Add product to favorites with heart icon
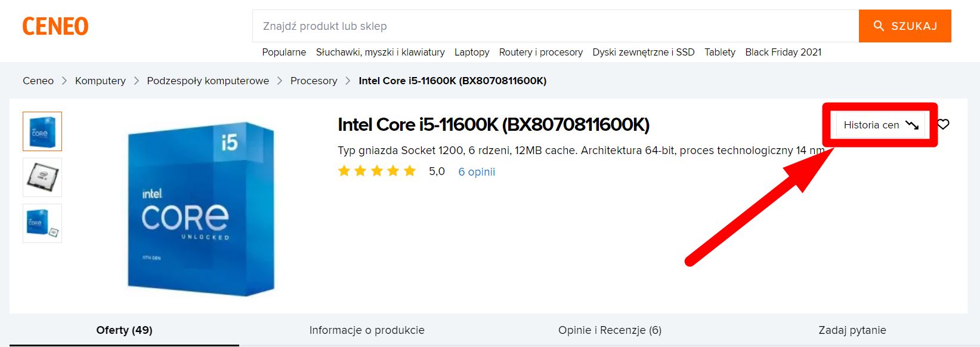 943,124
